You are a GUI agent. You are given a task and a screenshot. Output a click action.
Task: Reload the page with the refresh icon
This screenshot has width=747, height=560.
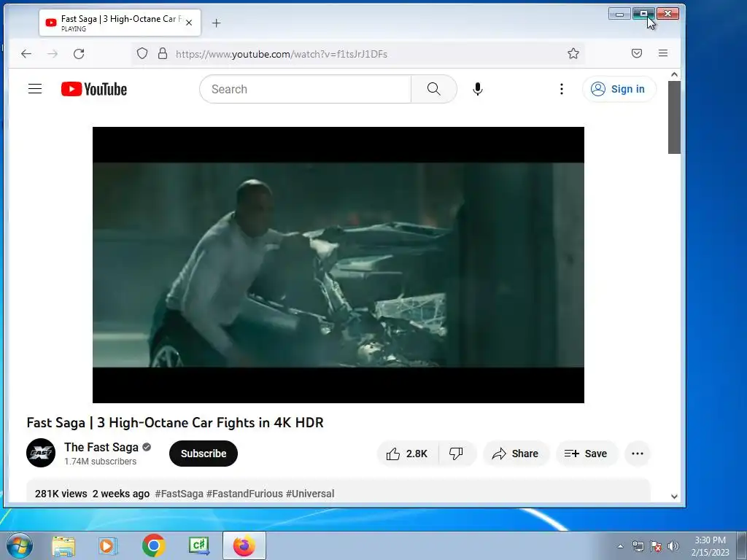click(x=79, y=54)
